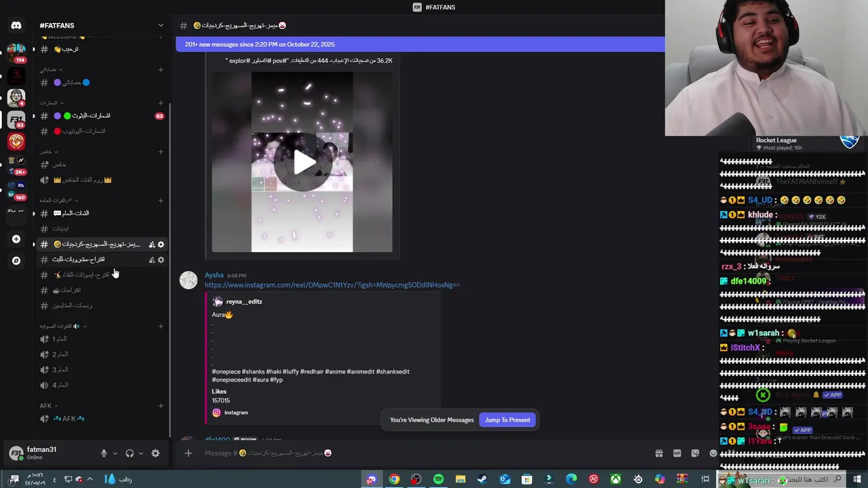868x488 pixels.
Task: Toggle microphone mute in user panel
Action: 104,453
